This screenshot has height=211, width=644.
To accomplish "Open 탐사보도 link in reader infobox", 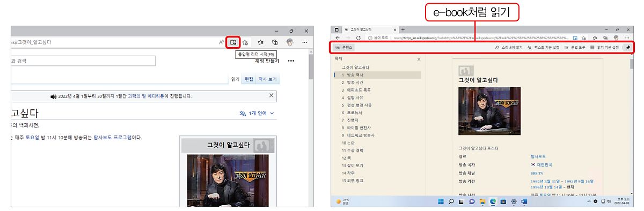I will [538, 156].
